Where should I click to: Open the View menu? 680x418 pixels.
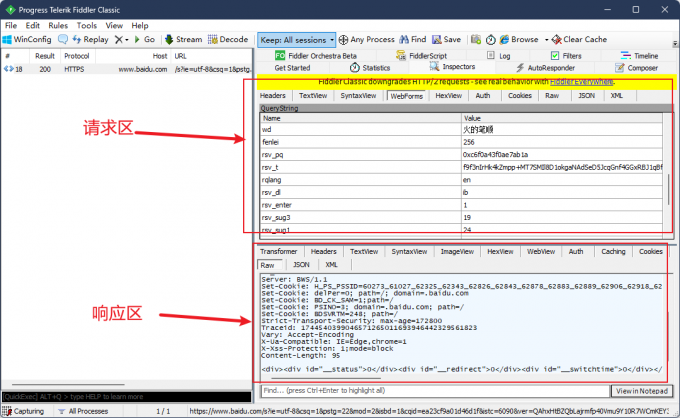114,26
